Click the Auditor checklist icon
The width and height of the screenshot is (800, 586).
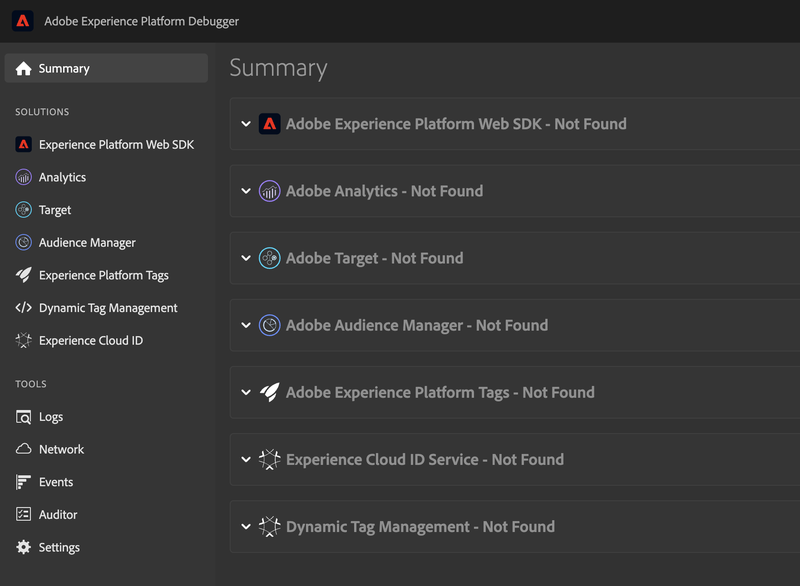tap(23, 515)
